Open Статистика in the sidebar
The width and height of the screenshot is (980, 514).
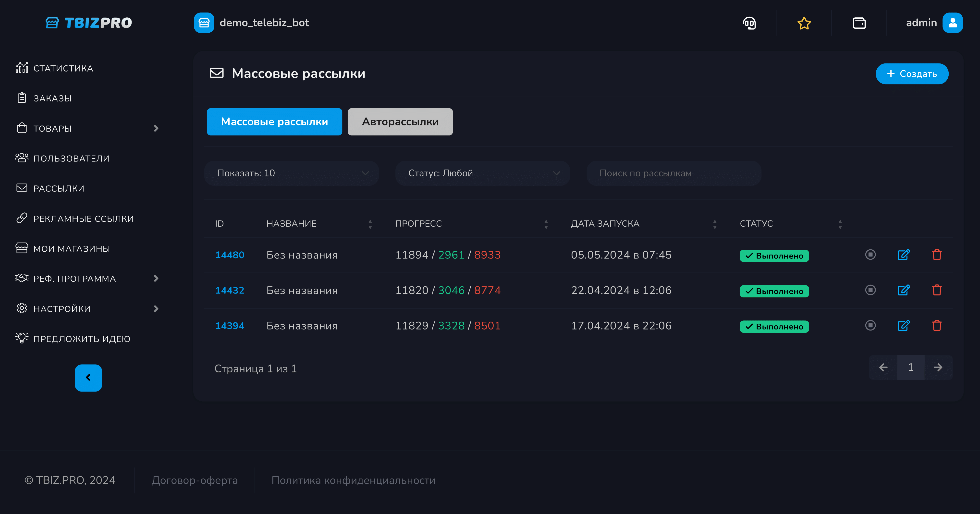tap(63, 69)
